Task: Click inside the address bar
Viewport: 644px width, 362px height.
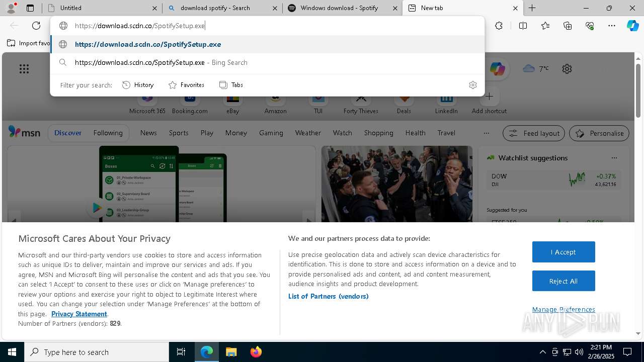Action: pos(267,26)
